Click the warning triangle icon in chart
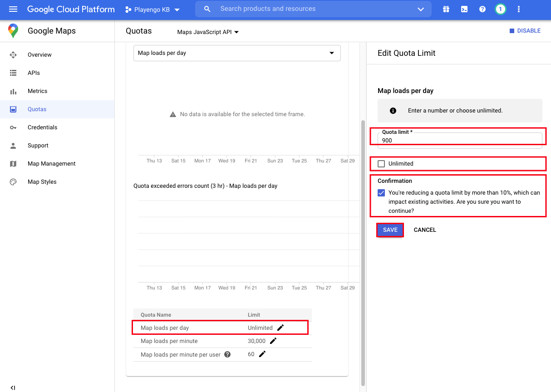 click(173, 114)
